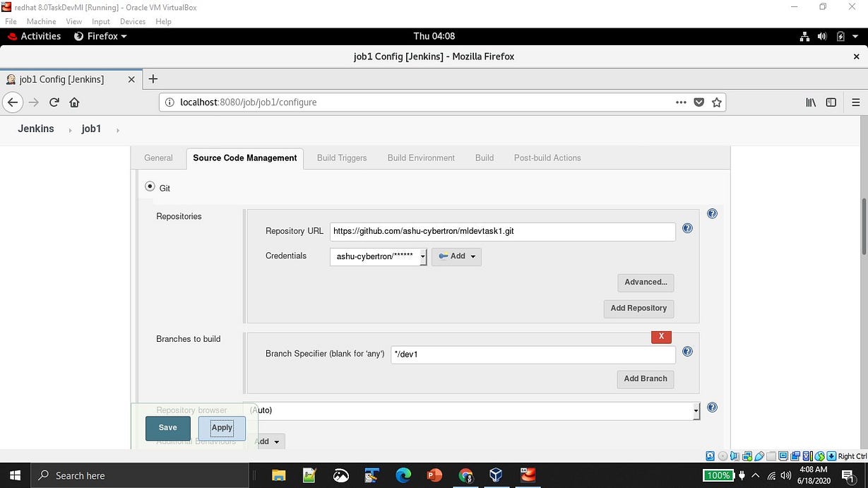This screenshot has height=488, width=868.
Task: Open the Firefox hamburger menu
Action: point(856,102)
